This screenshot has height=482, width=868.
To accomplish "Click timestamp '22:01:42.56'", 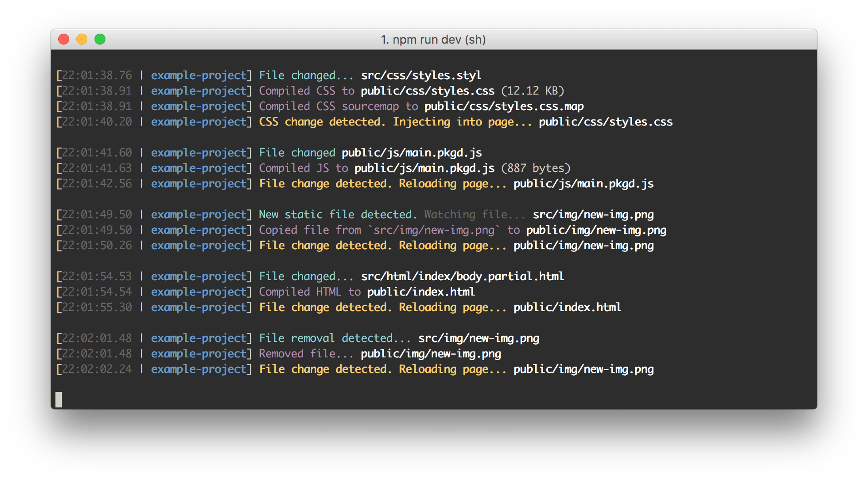I will pyautogui.click(x=97, y=184).
